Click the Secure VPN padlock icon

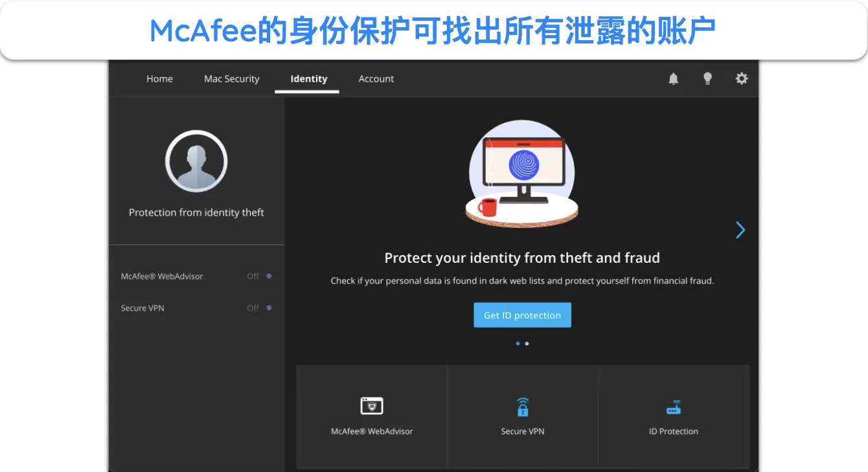(523, 407)
